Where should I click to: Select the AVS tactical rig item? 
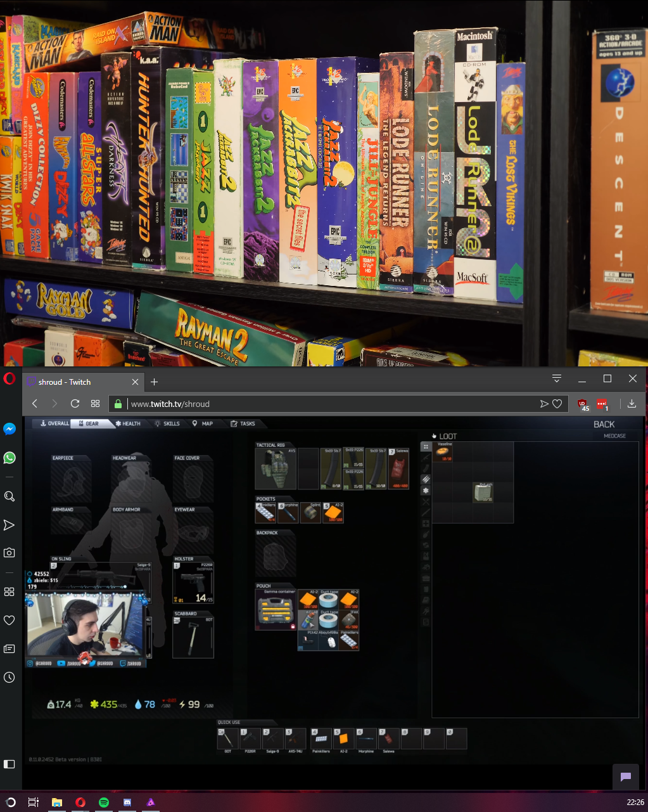pyautogui.click(x=276, y=468)
